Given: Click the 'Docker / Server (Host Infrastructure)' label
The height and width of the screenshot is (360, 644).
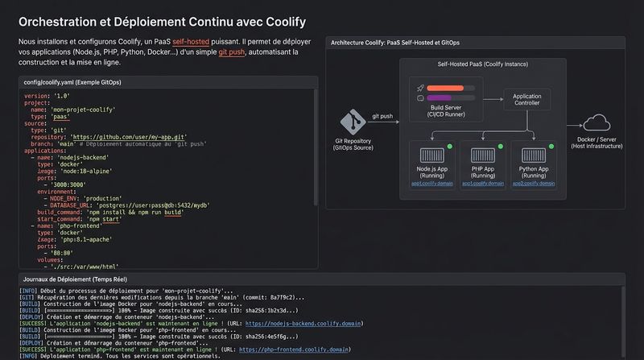Looking at the screenshot, I should tap(597, 143).
